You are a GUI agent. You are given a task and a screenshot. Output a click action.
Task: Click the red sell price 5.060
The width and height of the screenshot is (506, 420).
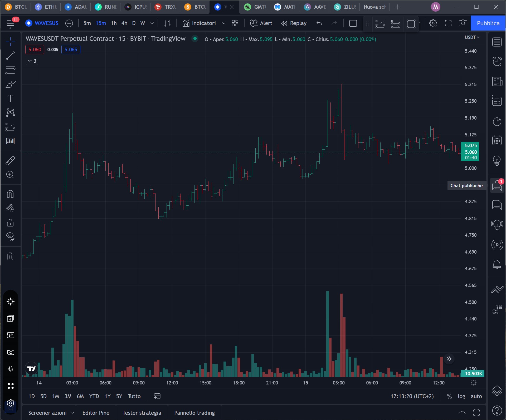tap(35, 50)
